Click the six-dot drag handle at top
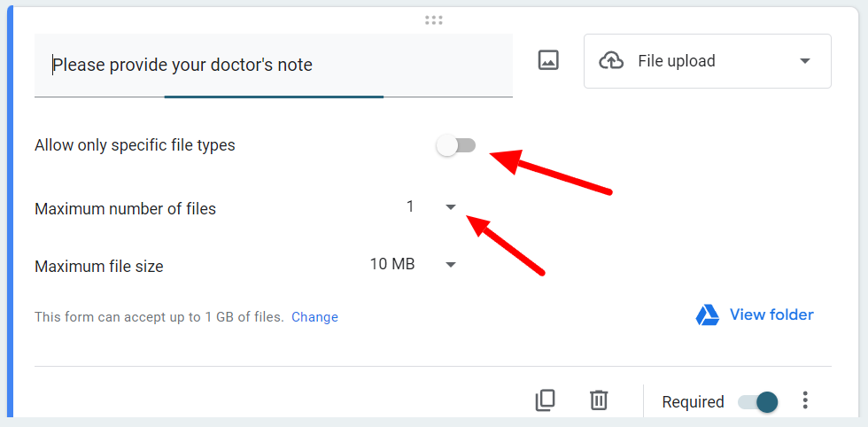This screenshot has width=868, height=427. (433, 20)
